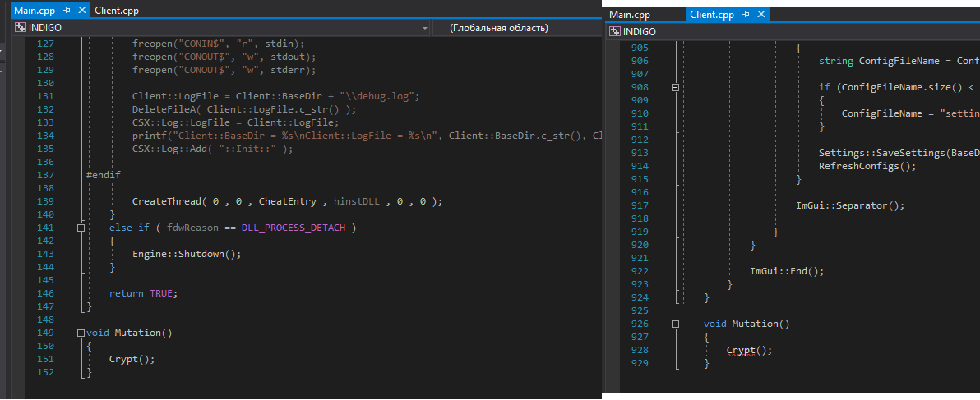Screen dimensions: 980x400
Task: Close the Client.cpp tab in right editor
Action: pyautogui.click(x=760, y=15)
